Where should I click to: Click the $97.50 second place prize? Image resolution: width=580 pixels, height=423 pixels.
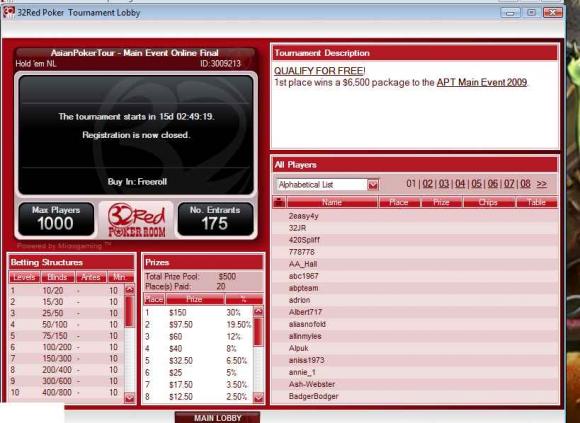point(181,325)
